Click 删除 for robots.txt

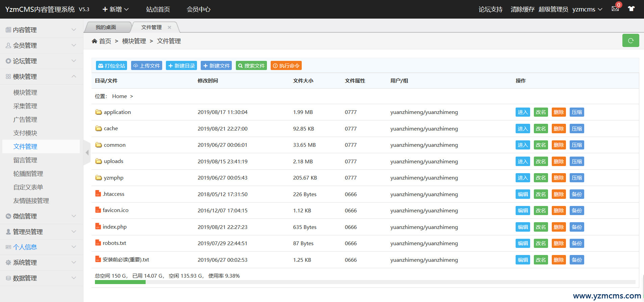click(x=559, y=243)
